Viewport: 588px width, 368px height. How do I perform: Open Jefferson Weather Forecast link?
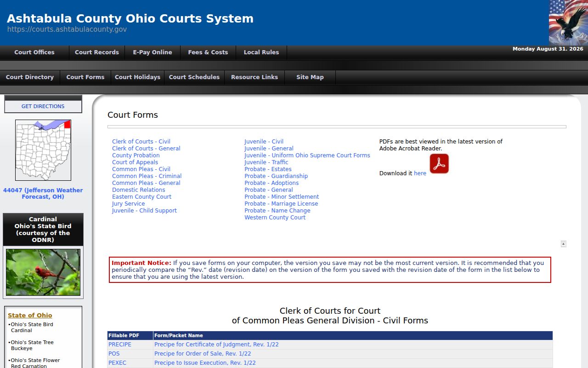click(x=43, y=194)
